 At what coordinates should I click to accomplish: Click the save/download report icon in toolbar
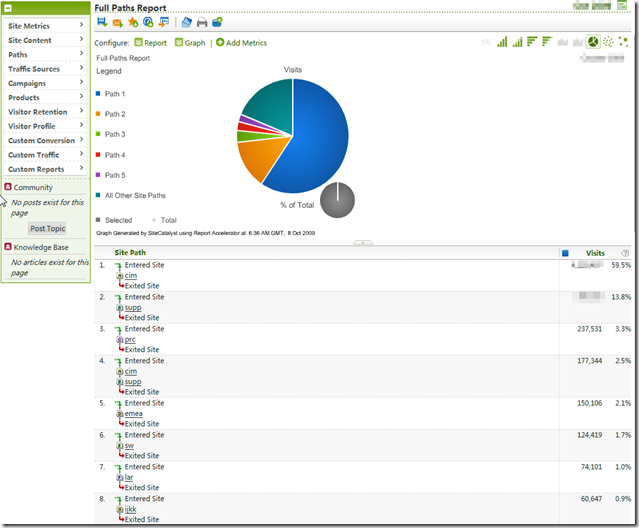101,22
